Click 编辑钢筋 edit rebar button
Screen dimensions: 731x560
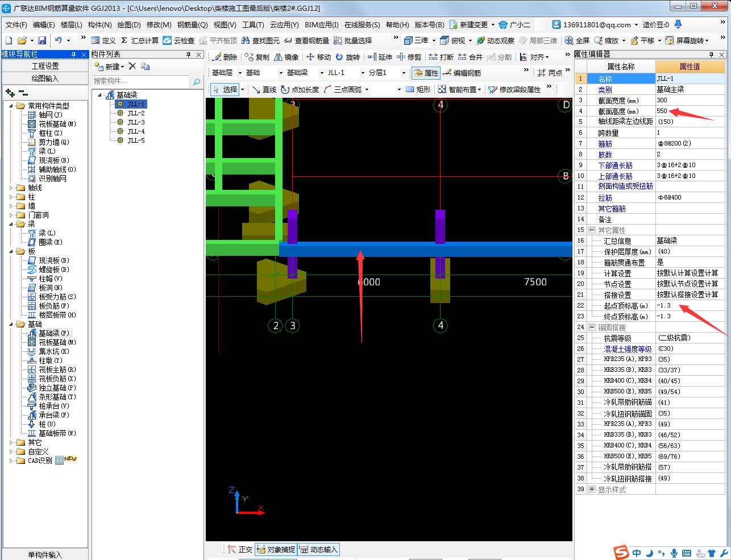pyautogui.click(x=462, y=73)
